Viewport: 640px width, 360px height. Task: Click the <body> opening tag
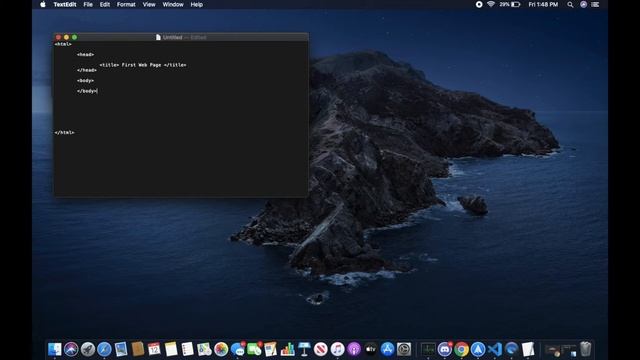click(86, 80)
